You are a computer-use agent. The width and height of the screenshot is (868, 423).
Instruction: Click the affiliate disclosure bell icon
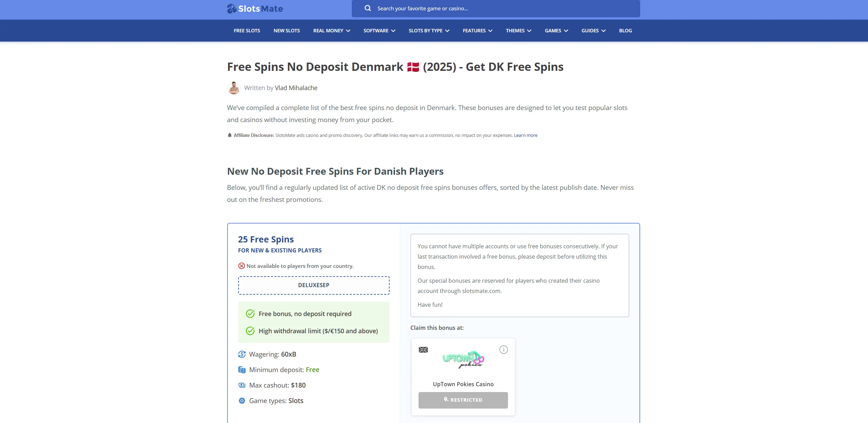point(230,135)
